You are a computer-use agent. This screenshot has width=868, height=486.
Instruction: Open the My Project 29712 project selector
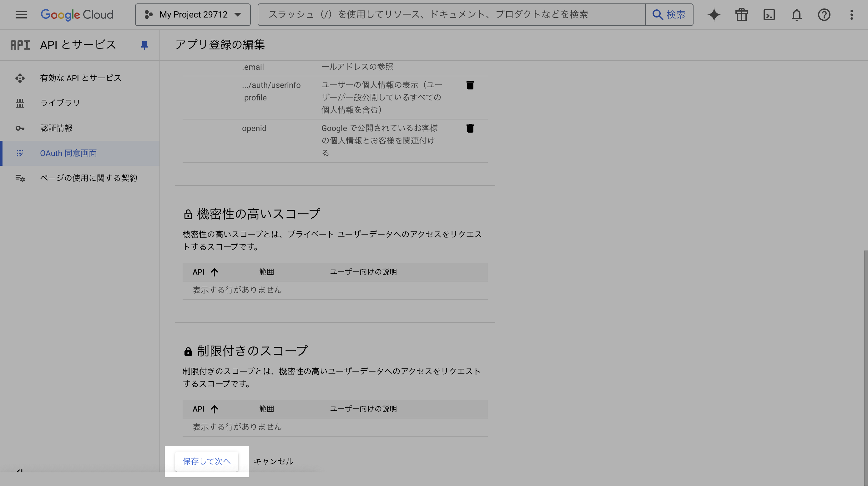coord(193,14)
